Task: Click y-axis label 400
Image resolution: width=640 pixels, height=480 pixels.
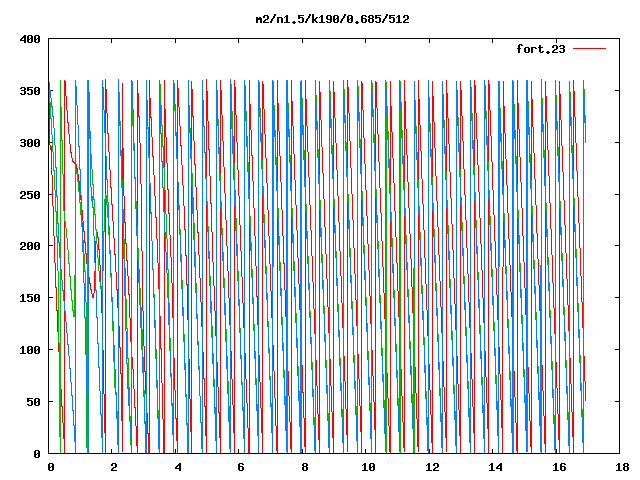Action: tap(30, 39)
